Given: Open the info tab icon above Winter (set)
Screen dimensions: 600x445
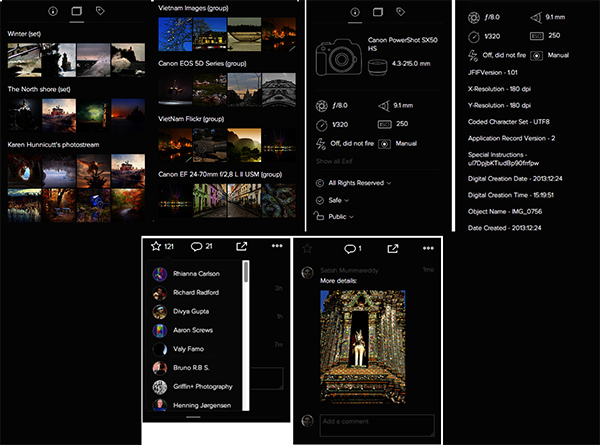Looking at the screenshot, I should [53, 11].
